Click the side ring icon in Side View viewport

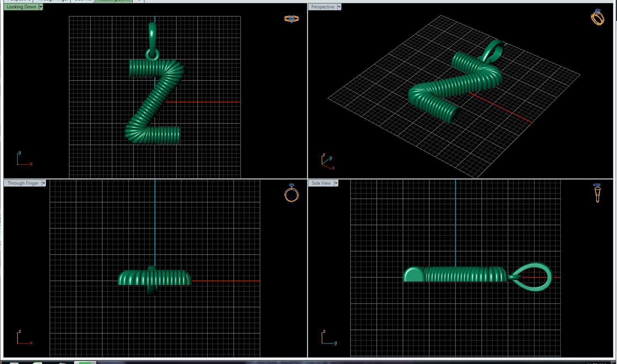[597, 193]
